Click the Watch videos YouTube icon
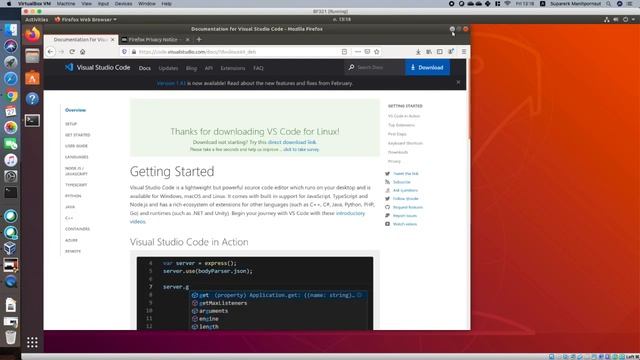The width and height of the screenshot is (640, 360). pyautogui.click(x=387, y=224)
